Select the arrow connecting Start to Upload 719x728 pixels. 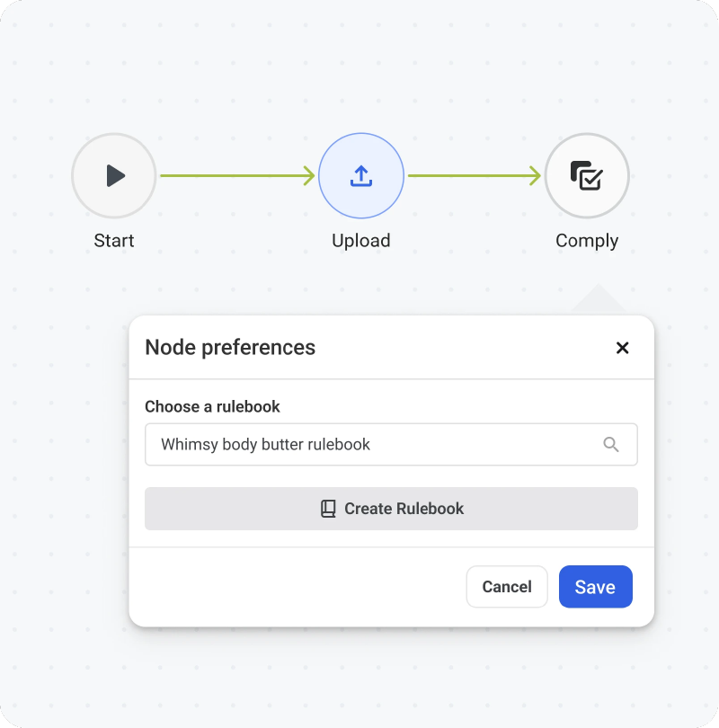coord(237,175)
